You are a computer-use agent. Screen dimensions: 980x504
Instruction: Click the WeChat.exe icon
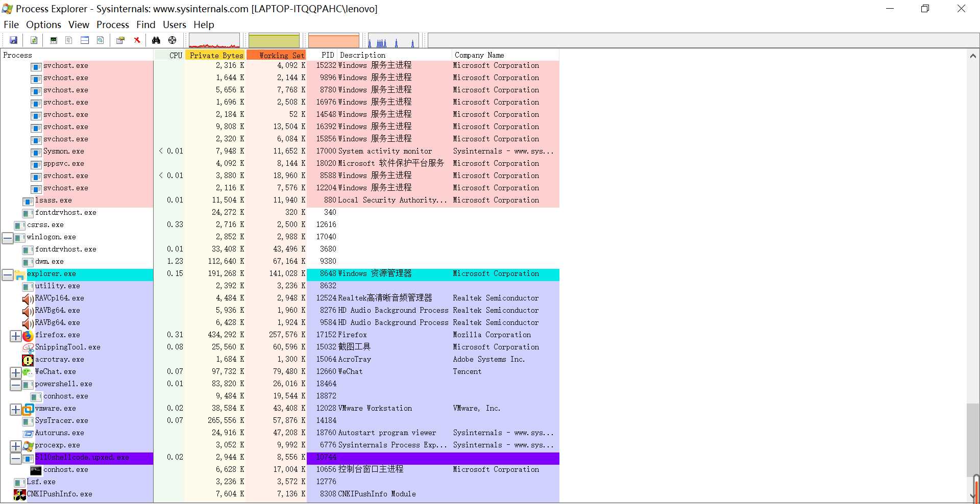(28, 372)
